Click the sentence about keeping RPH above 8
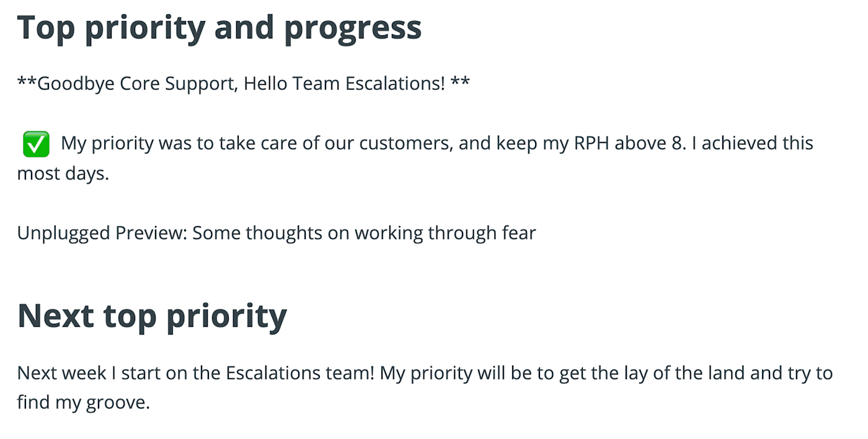Screen dimensions: 868x439 click(x=415, y=159)
